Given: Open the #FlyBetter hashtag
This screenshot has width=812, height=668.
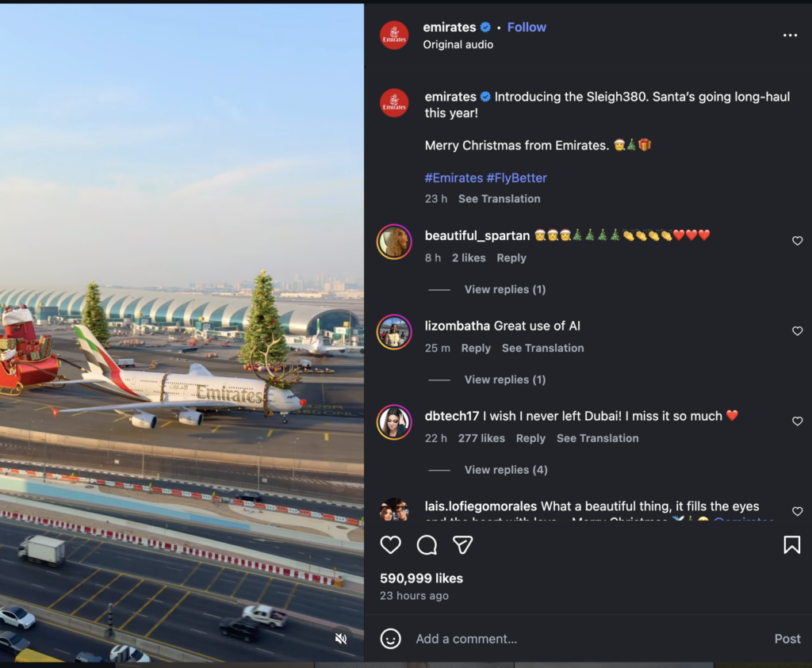Looking at the screenshot, I should click(516, 177).
